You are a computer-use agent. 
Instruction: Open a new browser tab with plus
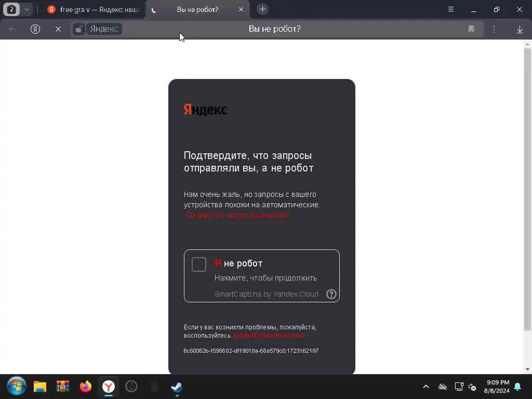point(262,9)
